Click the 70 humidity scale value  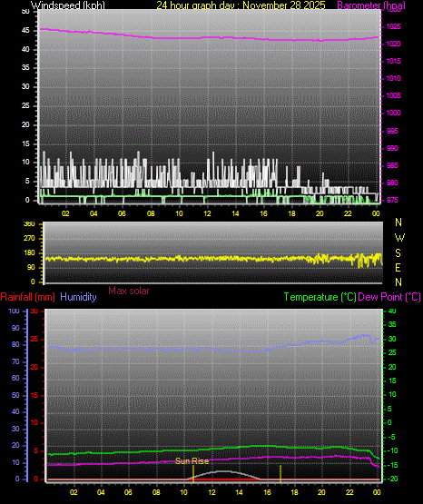[15, 362]
